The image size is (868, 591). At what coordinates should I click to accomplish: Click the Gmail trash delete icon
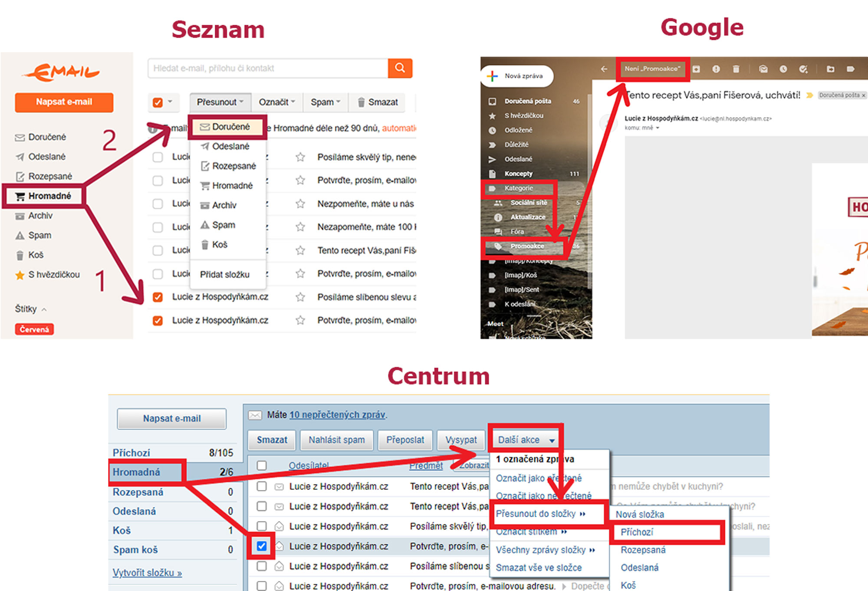pyautogui.click(x=736, y=69)
